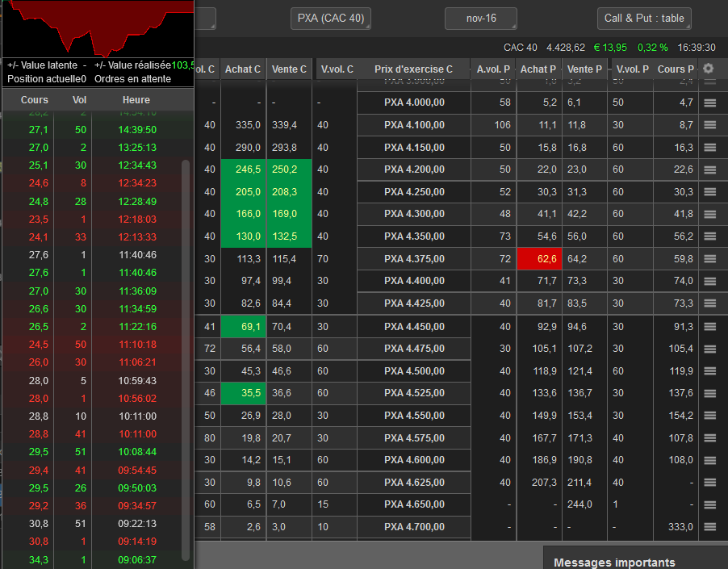728x569 pixels.
Task: Select green Achat C cell 246,5
Action: tap(243, 169)
